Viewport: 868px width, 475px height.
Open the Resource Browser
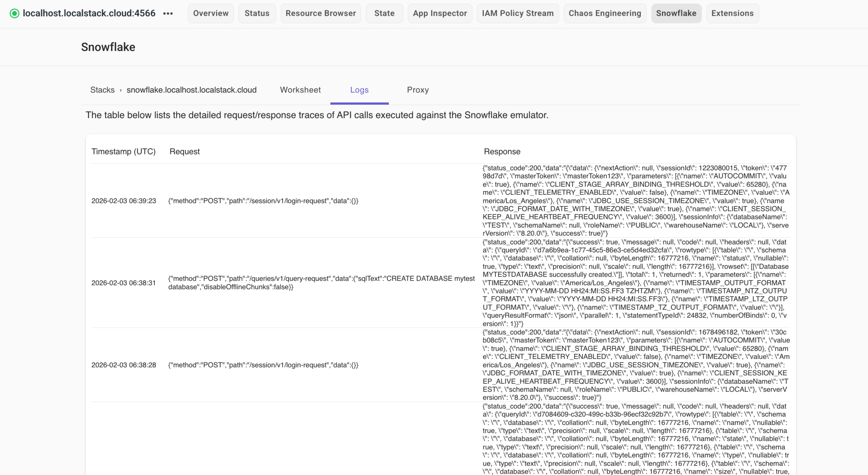321,13
